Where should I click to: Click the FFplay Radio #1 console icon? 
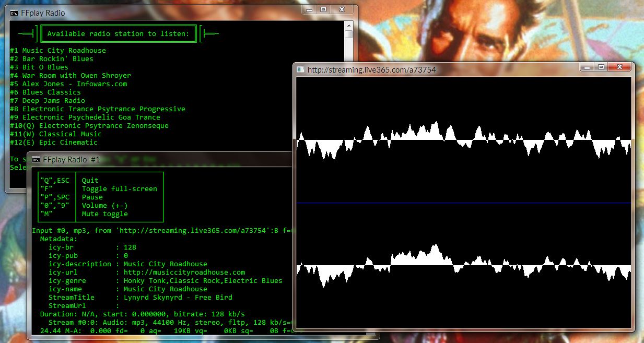tap(36, 160)
